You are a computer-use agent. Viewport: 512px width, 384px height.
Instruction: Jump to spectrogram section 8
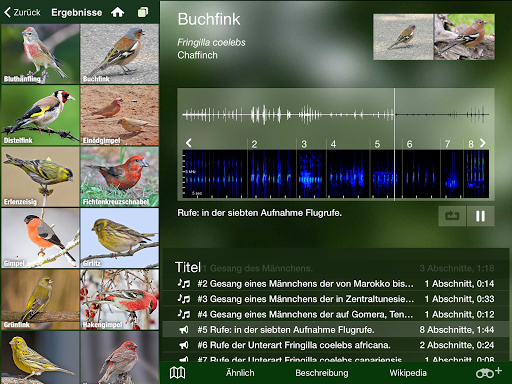click(471, 144)
